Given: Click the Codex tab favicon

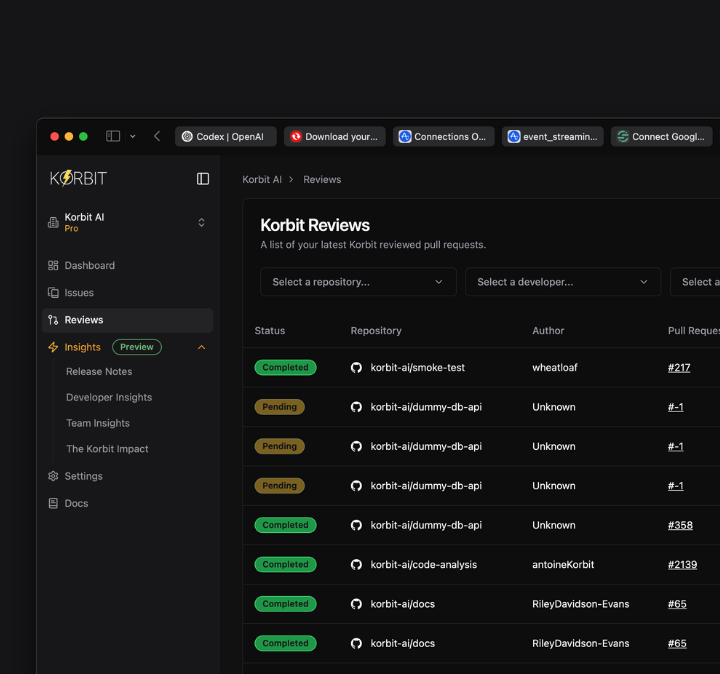Looking at the screenshot, I should (187, 136).
